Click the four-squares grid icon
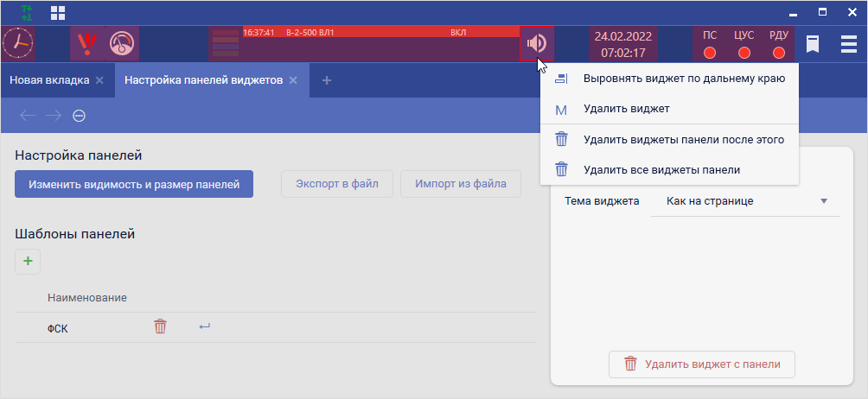This screenshot has height=399, width=868. [x=59, y=12]
